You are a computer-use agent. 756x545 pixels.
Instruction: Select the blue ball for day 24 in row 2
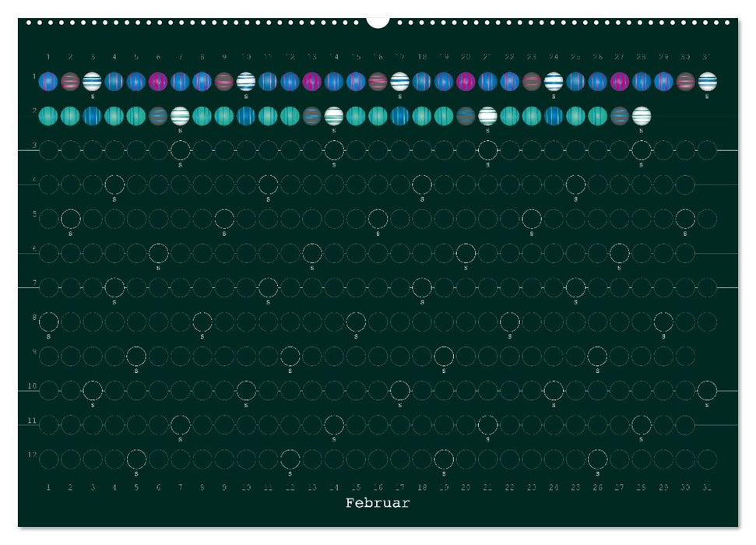click(554, 116)
